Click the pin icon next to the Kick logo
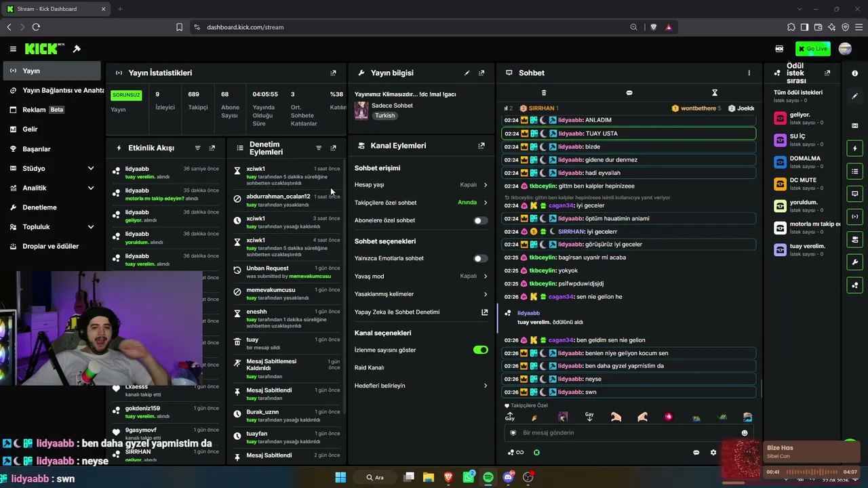The image size is (868, 488). (x=77, y=49)
